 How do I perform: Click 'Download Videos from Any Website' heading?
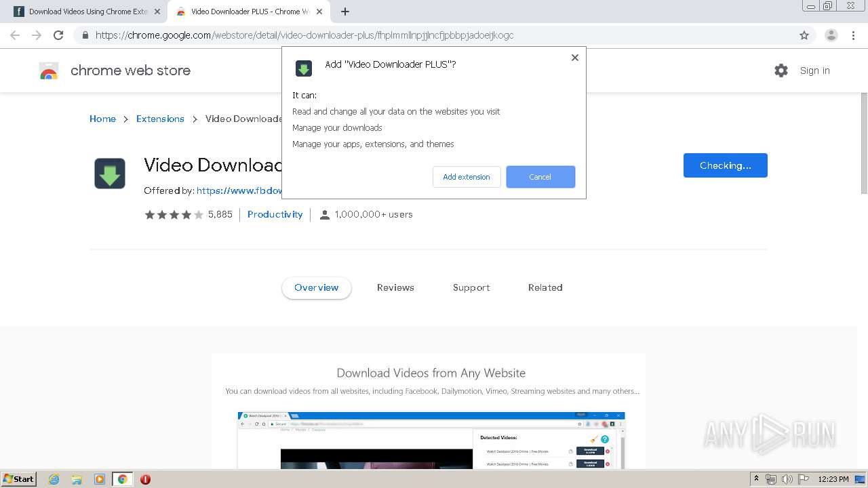[x=431, y=373]
